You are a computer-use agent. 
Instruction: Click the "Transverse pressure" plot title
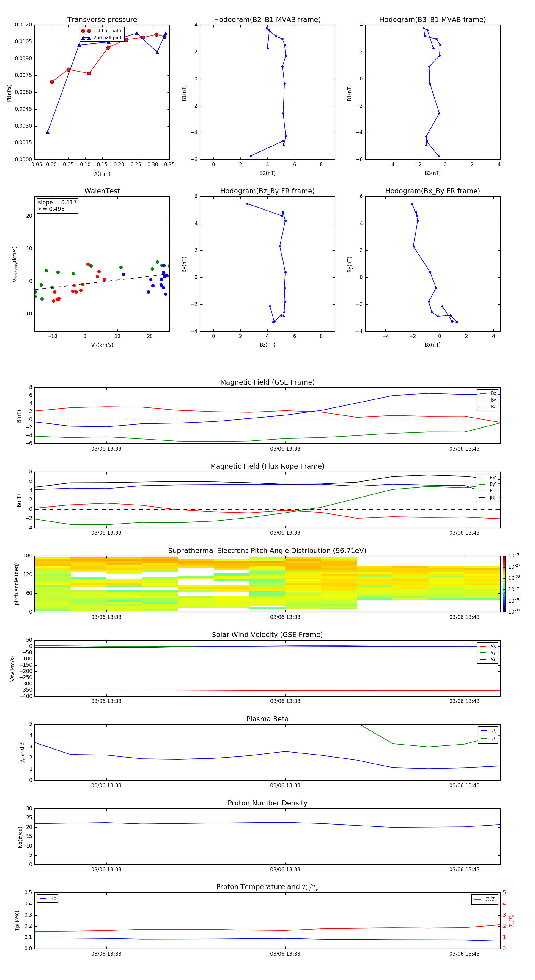[x=102, y=20]
